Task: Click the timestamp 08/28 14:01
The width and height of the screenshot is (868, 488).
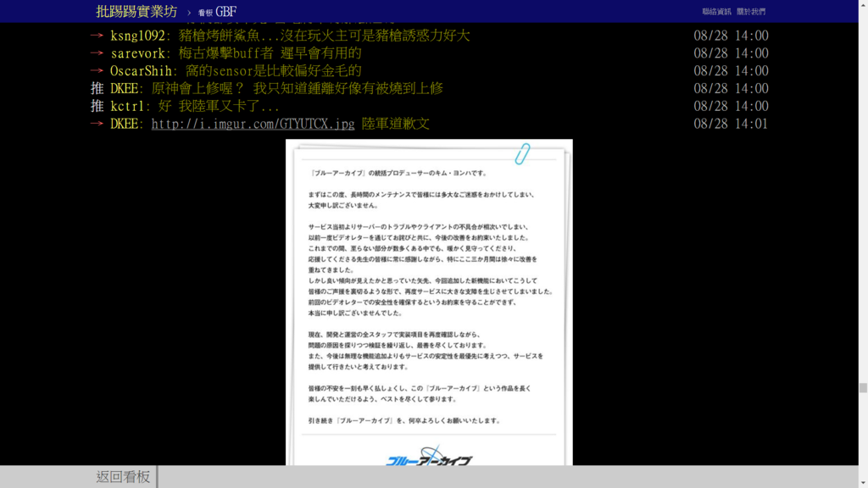Action: [731, 124]
